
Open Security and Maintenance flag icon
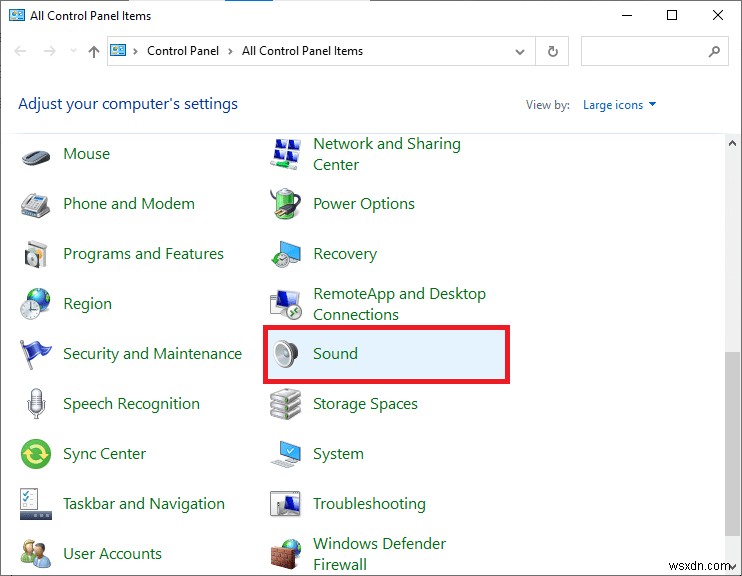[x=35, y=354]
